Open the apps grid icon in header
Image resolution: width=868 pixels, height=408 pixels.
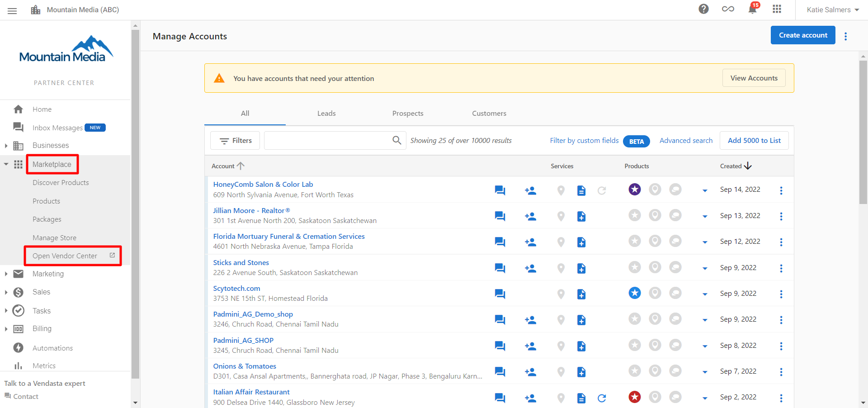point(777,9)
